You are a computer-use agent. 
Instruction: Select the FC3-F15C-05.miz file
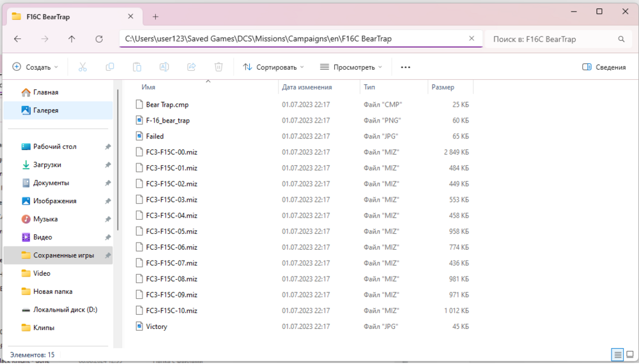(x=171, y=231)
